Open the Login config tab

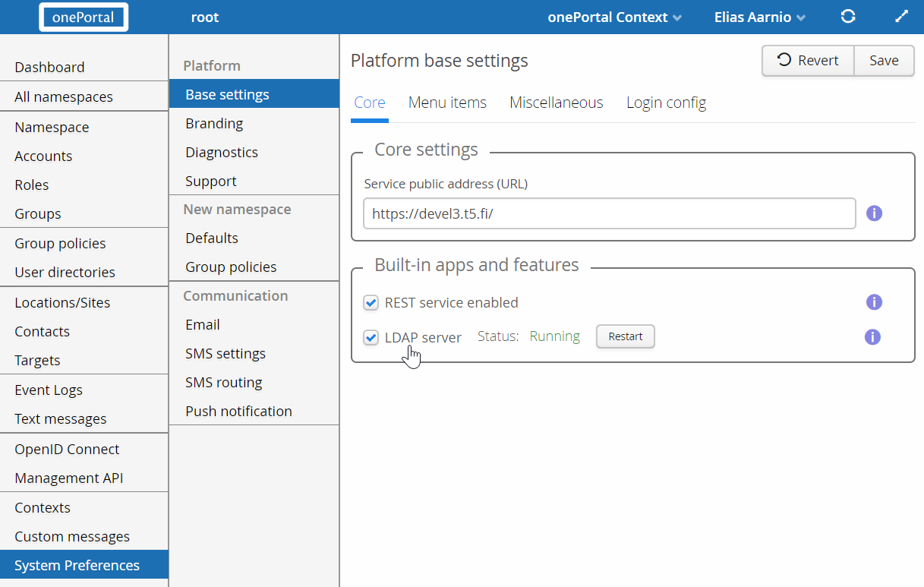pos(666,103)
